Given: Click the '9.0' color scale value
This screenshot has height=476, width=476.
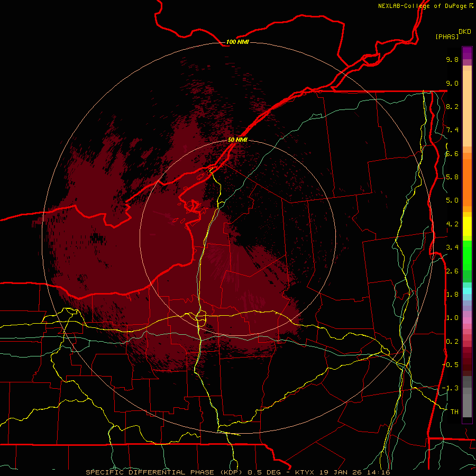Looking at the screenshot, I should 452,83.
